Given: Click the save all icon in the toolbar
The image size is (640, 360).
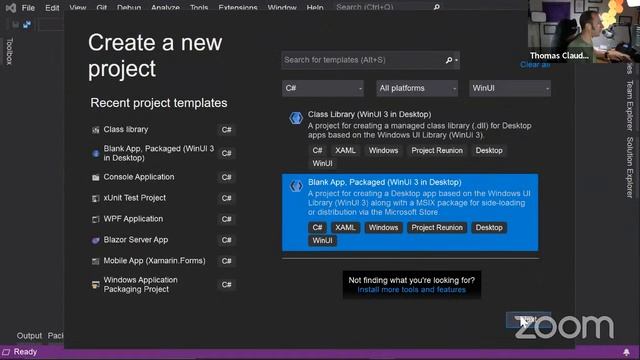Looking at the screenshot, I should click(x=27, y=24).
